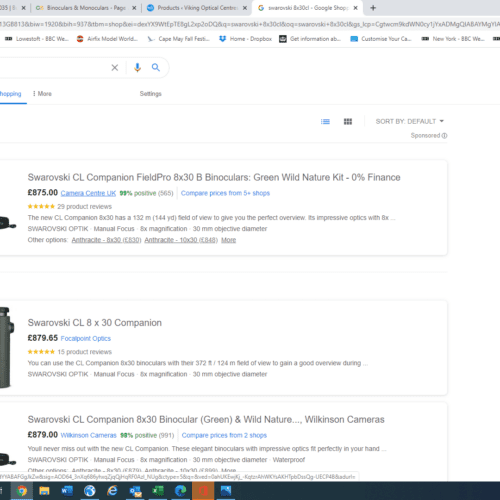Open the Customise Your Ca... bookmark
Image resolution: width=500 pixels, height=500 pixels.
[381, 39]
